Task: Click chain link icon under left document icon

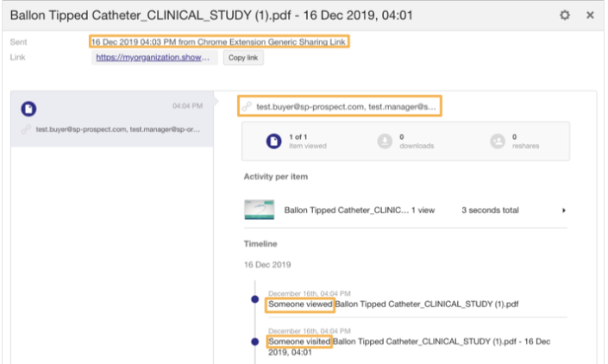Action: [27, 129]
